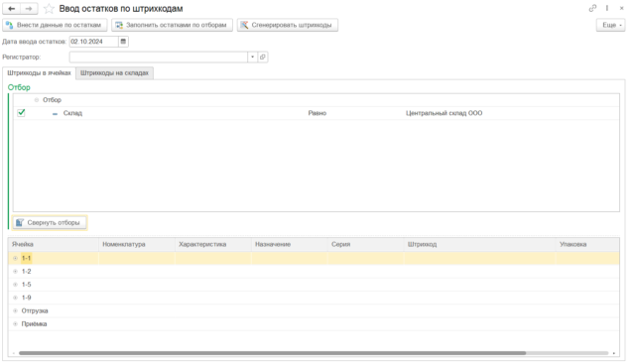The image size is (635, 364).
Task: Open the Регистратор value with open icon
Action: tap(262, 58)
